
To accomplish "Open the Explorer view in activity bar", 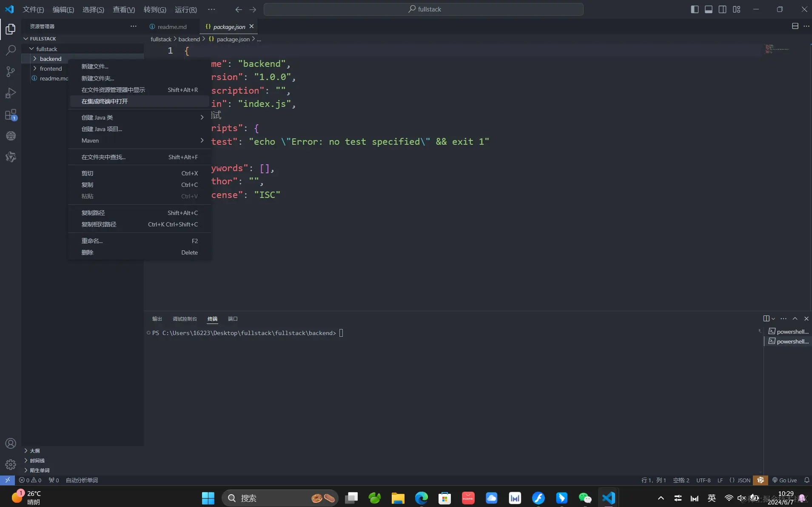I will [x=11, y=29].
